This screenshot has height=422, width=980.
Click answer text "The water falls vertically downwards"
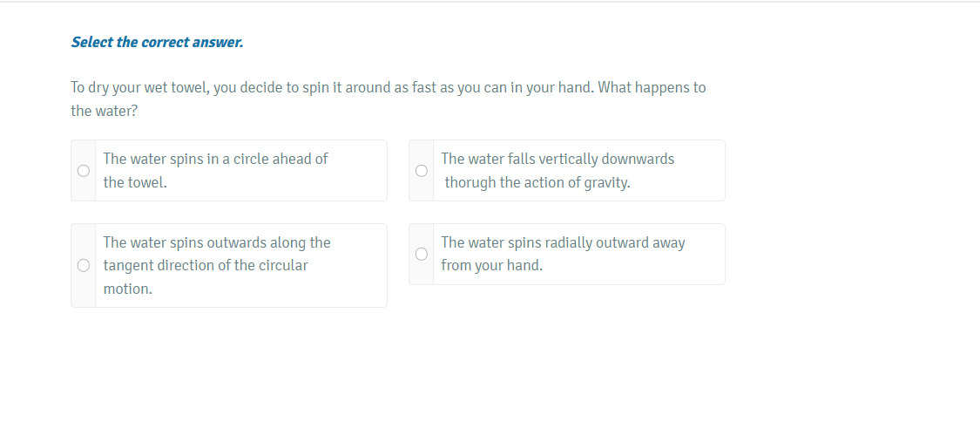558,159
